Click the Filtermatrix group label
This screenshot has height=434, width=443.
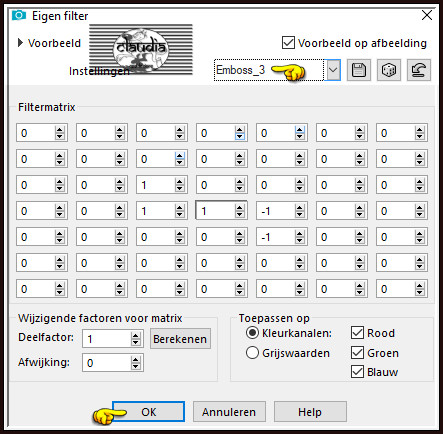(x=47, y=107)
